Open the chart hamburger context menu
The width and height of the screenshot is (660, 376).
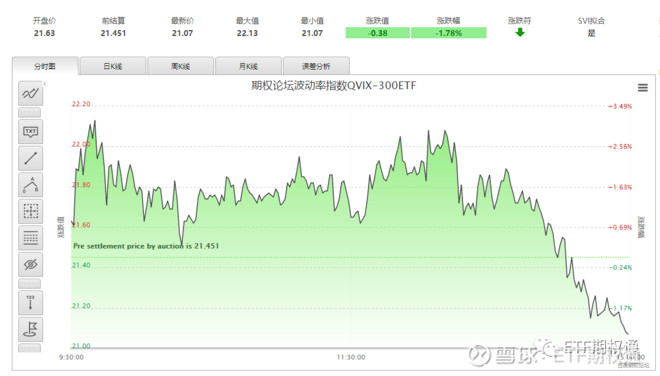coord(642,88)
